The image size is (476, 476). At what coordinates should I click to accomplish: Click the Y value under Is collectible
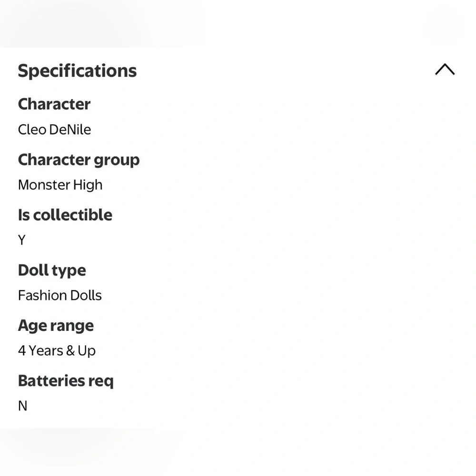tap(22, 240)
